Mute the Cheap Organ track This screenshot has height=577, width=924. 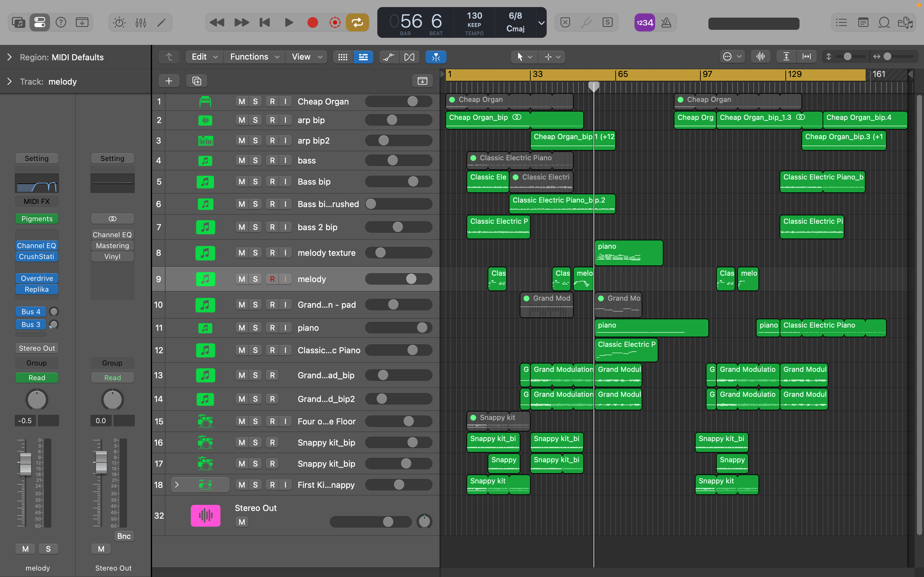point(242,102)
